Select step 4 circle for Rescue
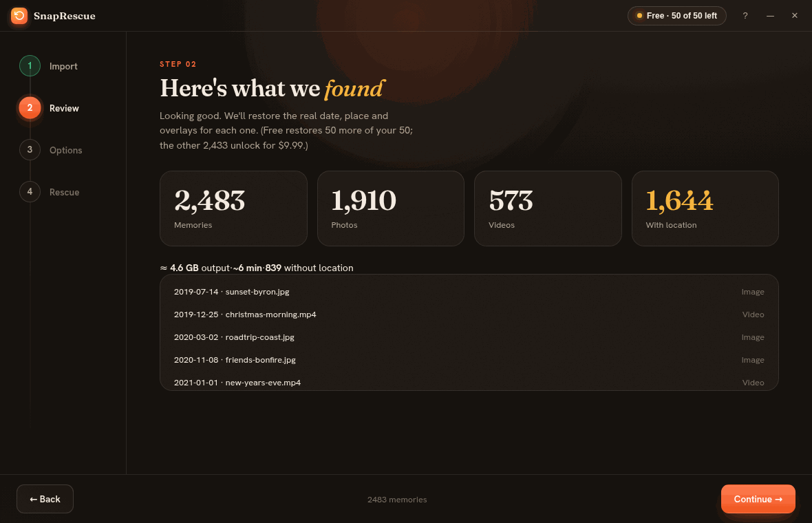This screenshot has width=812, height=523. point(30,191)
